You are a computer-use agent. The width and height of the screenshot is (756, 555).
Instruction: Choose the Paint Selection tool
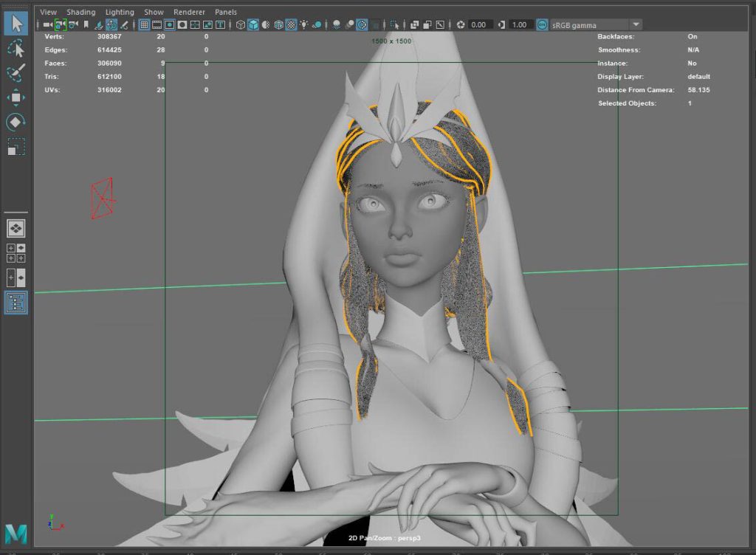click(x=16, y=72)
